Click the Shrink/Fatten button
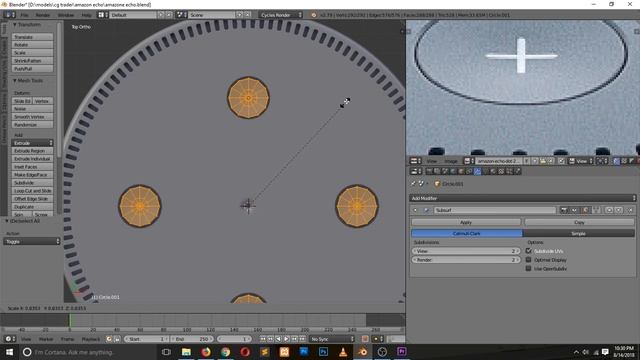 32,60
